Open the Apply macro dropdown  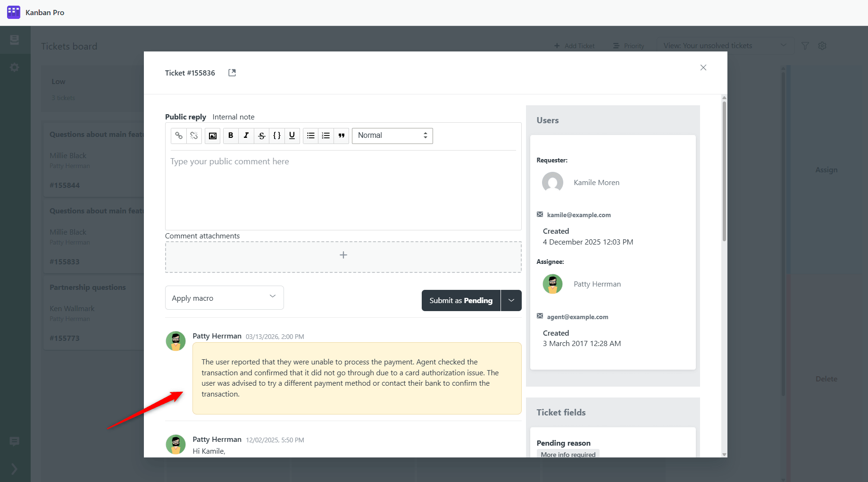pos(224,297)
